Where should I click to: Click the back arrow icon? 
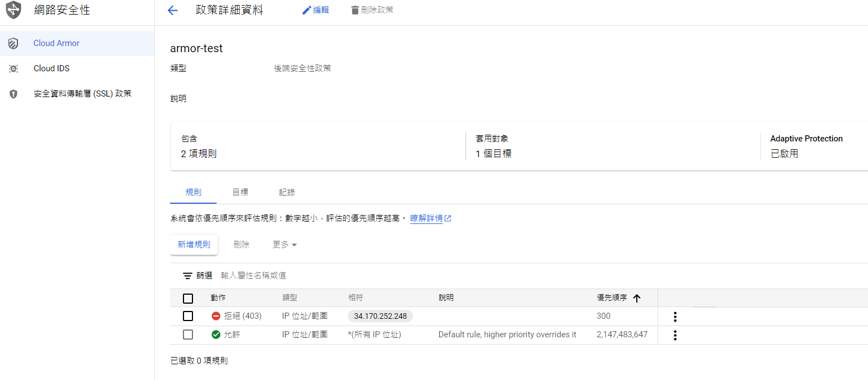coord(173,11)
